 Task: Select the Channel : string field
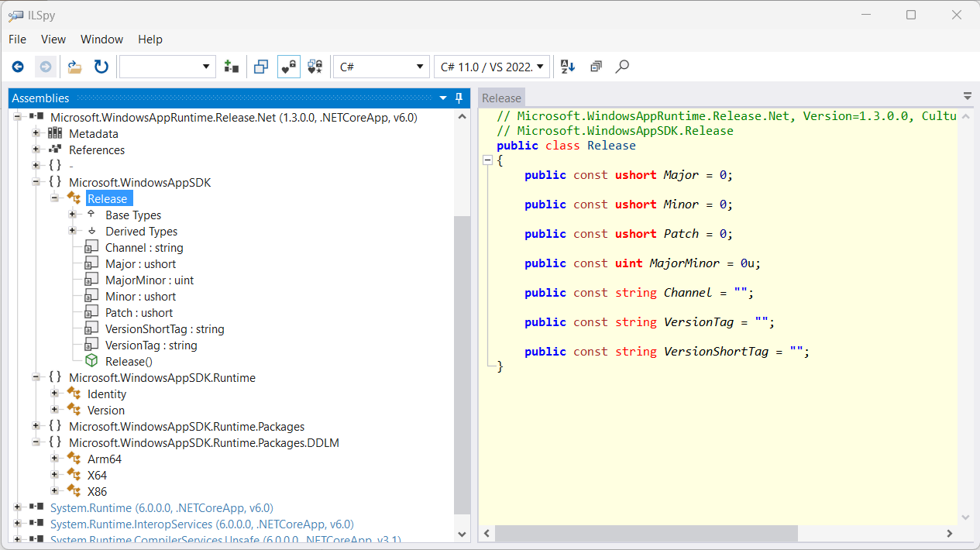click(x=146, y=247)
